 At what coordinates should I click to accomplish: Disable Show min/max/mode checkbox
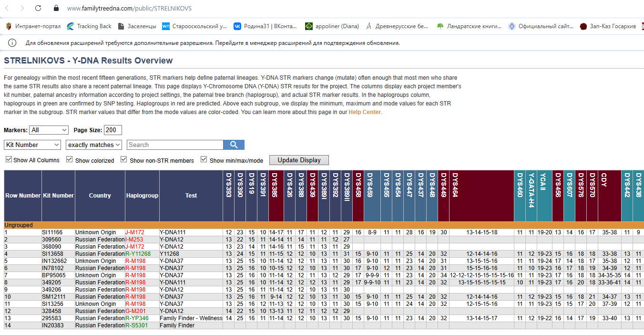click(x=204, y=159)
